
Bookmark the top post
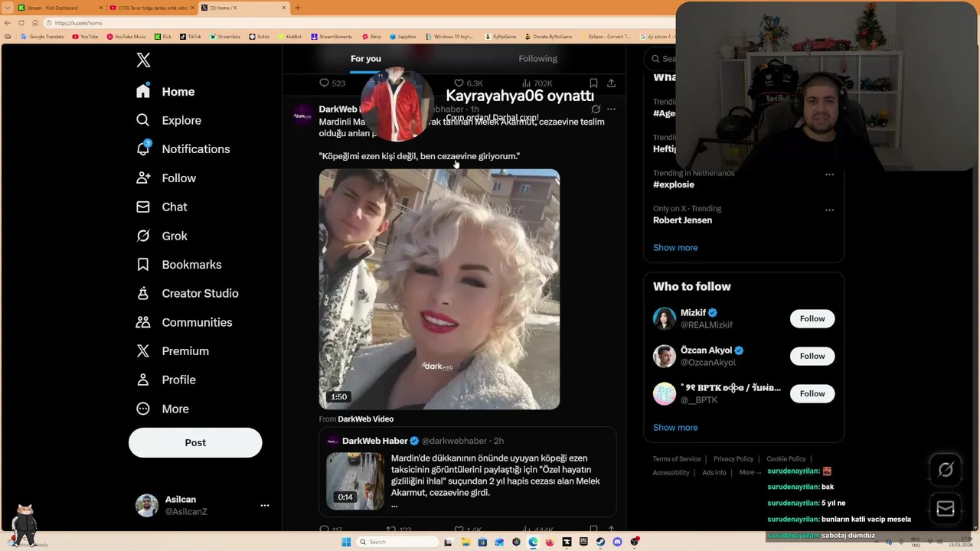[593, 83]
